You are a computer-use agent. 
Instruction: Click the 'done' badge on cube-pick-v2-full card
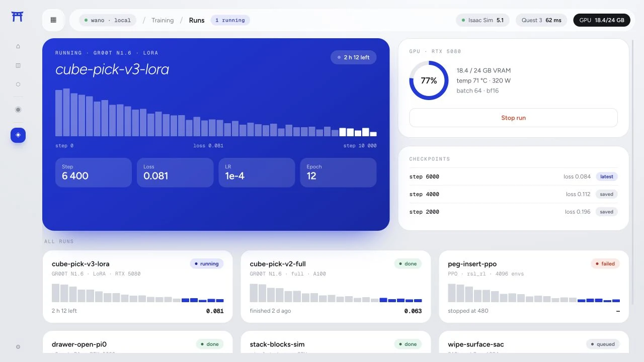[x=408, y=263]
